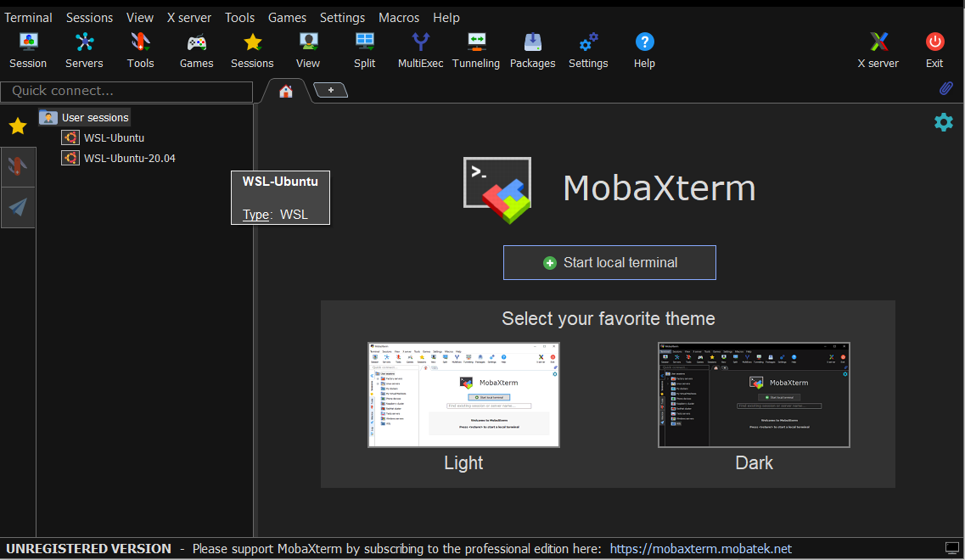Open the View menu
The width and height of the screenshot is (965, 560).
[140, 18]
